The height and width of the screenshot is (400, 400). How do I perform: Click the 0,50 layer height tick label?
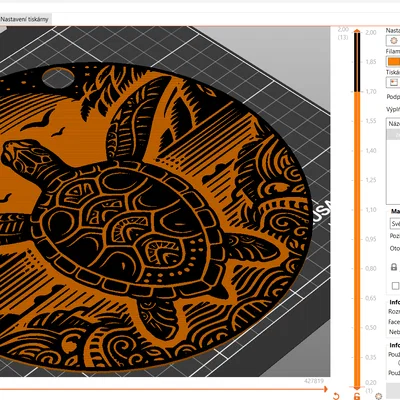point(371,328)
